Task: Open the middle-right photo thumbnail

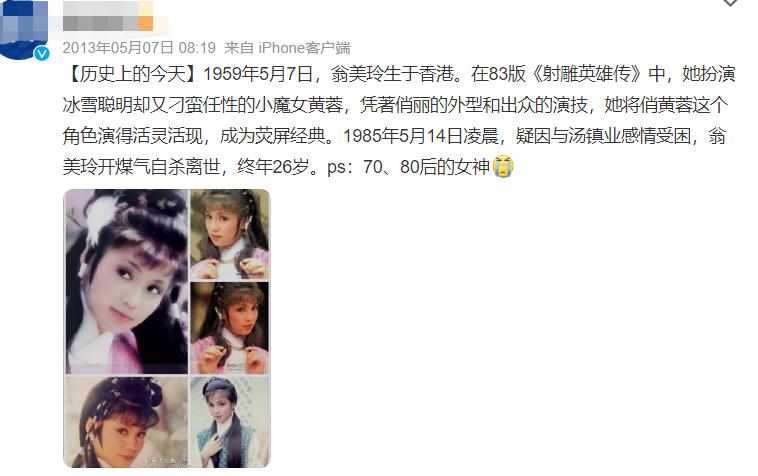Action: (230, 328)
